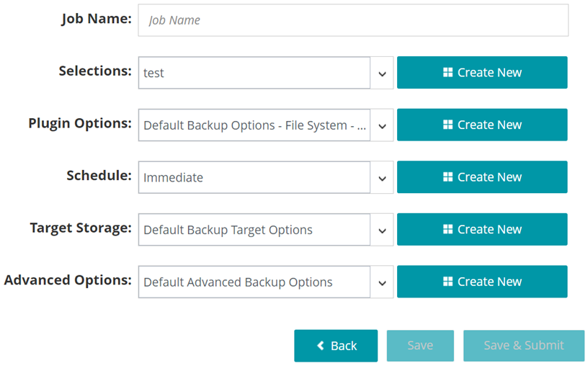Screen dimensions: 588x366
Task: Expand the Selections dropdown arrow
Action: [382, 73]
